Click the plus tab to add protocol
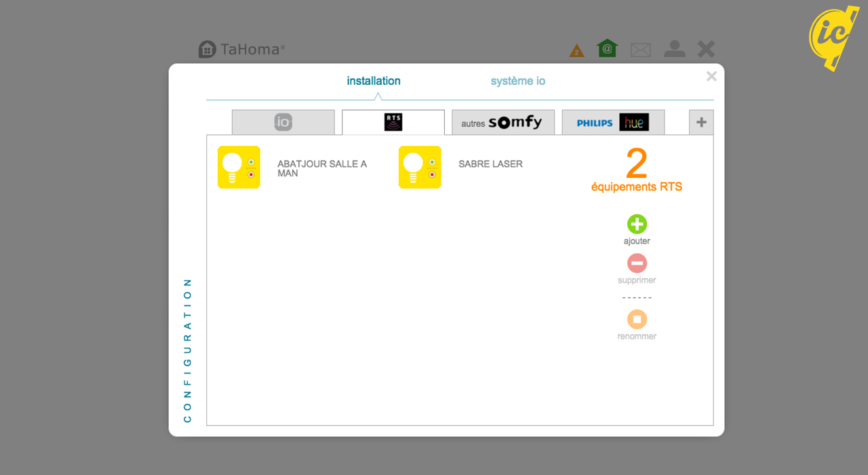Image resolution: width=868 pixels, height=475 pixels. tap(701, 122)
